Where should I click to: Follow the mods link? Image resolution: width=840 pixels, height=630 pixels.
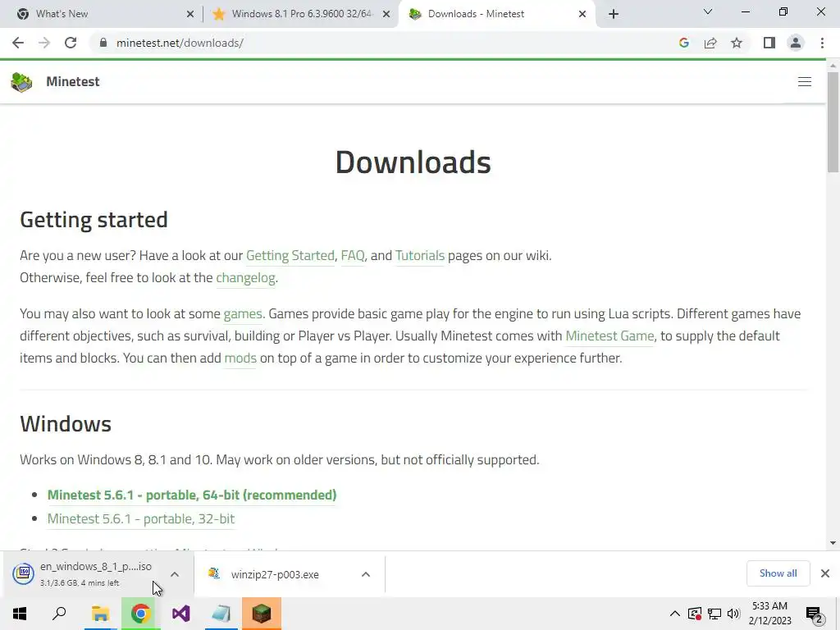[x=240, y=358]
